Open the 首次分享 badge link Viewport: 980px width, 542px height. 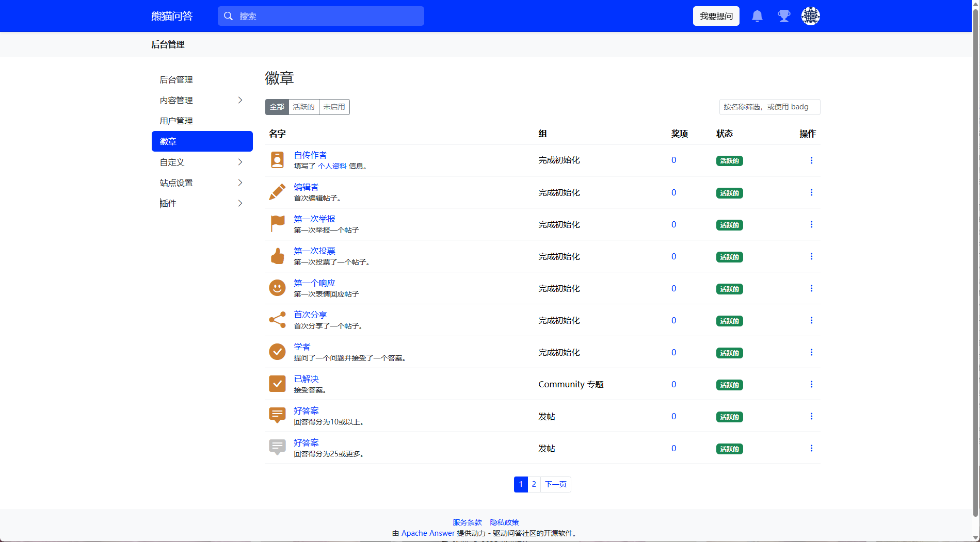click(x=310, y=315)
